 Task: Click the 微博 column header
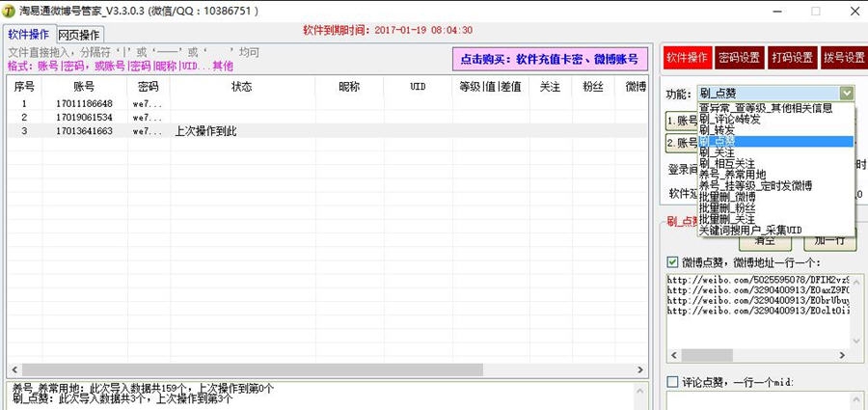pos(632,87)
